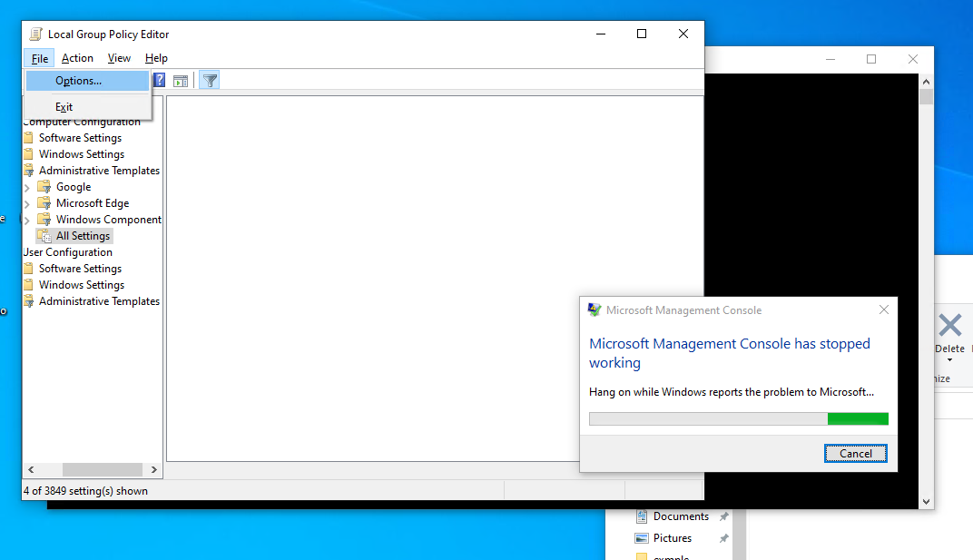Open the Help menu
The image size is (973, 560).
(x=156, y=58)
